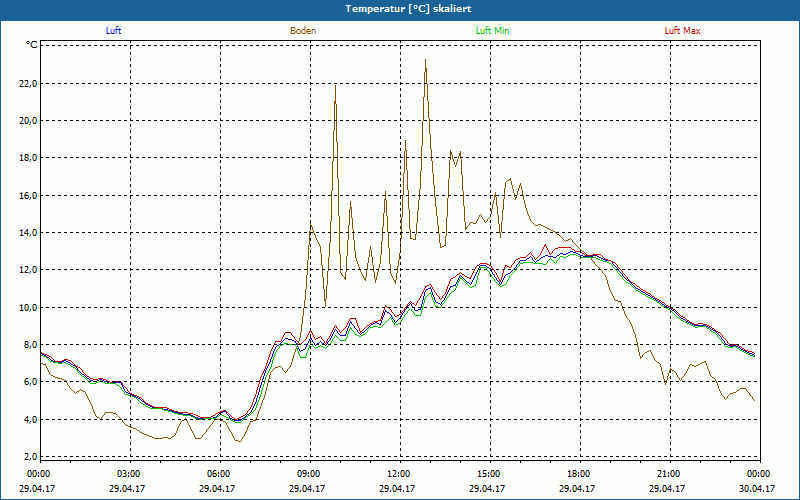Click the 2,0 y-axis value

pos(31,457)
